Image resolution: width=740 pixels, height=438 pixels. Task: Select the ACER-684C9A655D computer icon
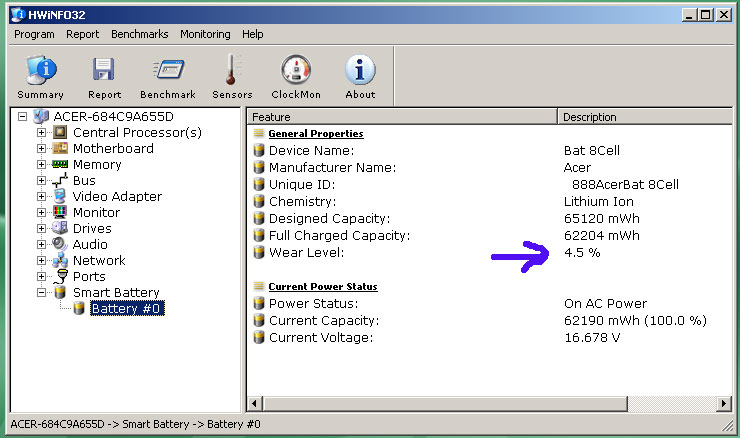tap(41, 116)
